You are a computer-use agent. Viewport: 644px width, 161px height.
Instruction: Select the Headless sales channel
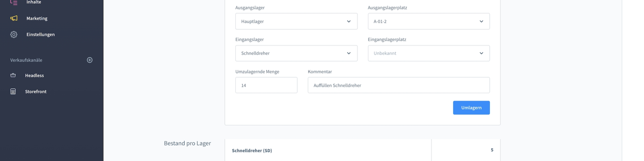35,75
